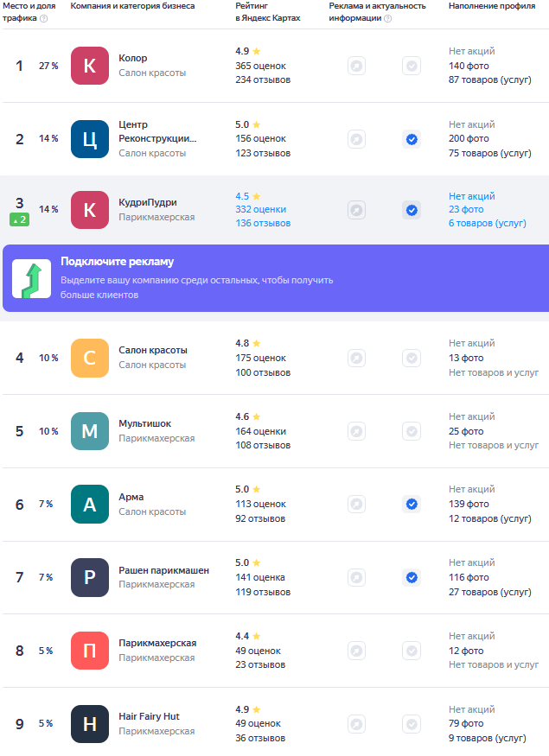
Task: Click the grey checkmark for Мультишок
Action: pos(412,431)
